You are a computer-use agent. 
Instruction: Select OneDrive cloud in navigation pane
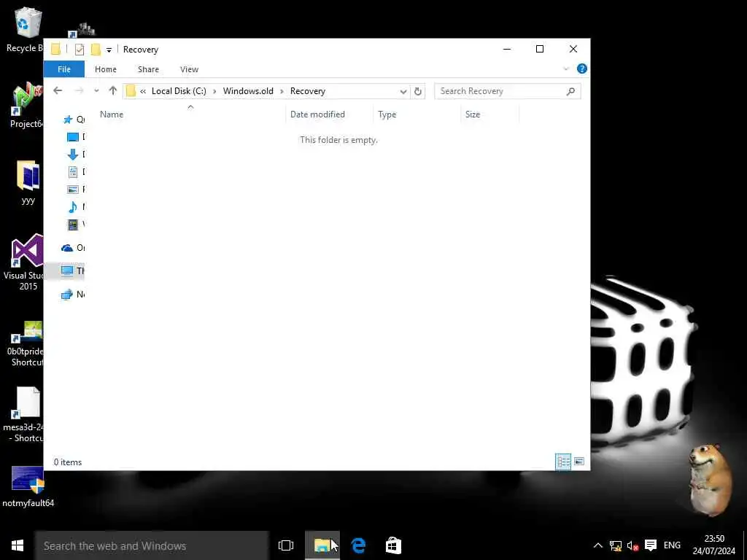tap(67, 248)
